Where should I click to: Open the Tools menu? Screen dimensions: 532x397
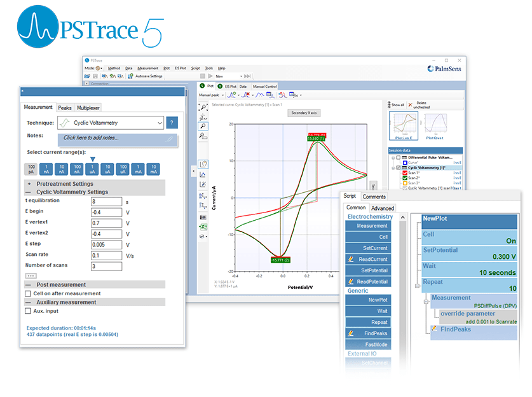pyautogui.click(x=209, y=68)
